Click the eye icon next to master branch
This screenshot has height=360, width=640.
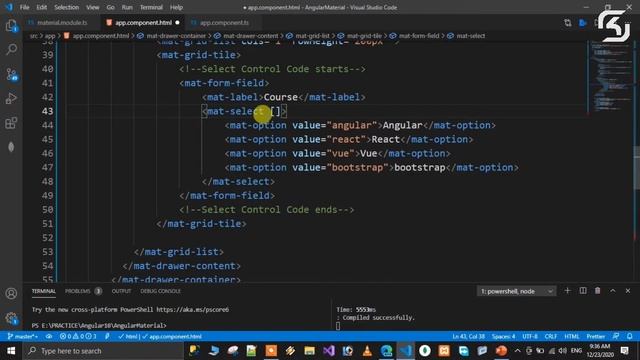(49, 336)
